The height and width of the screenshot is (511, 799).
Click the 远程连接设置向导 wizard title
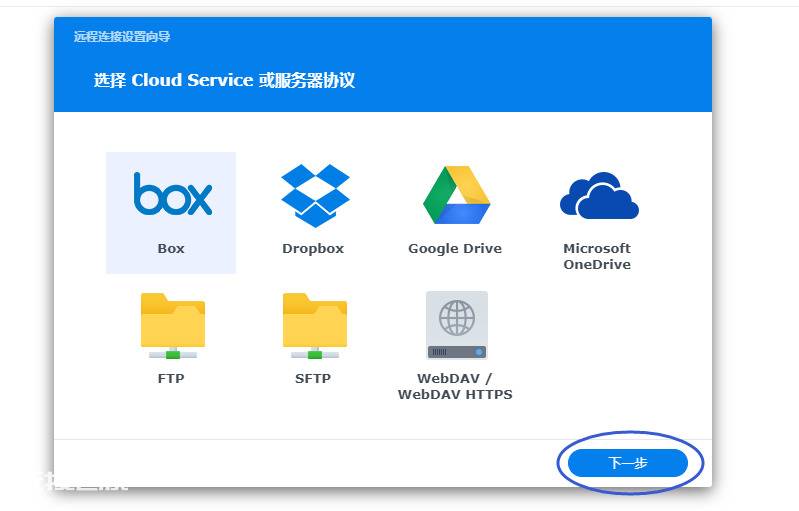[122, 37]
